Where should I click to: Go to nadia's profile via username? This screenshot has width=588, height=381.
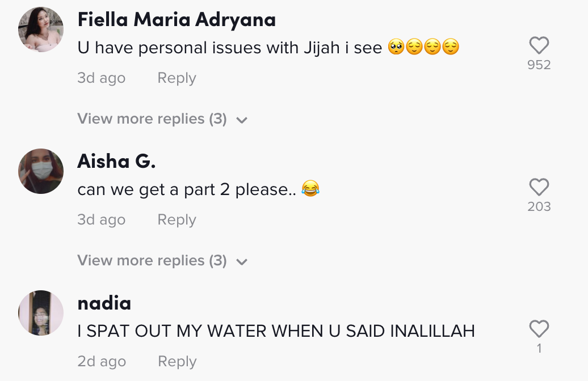104,303
